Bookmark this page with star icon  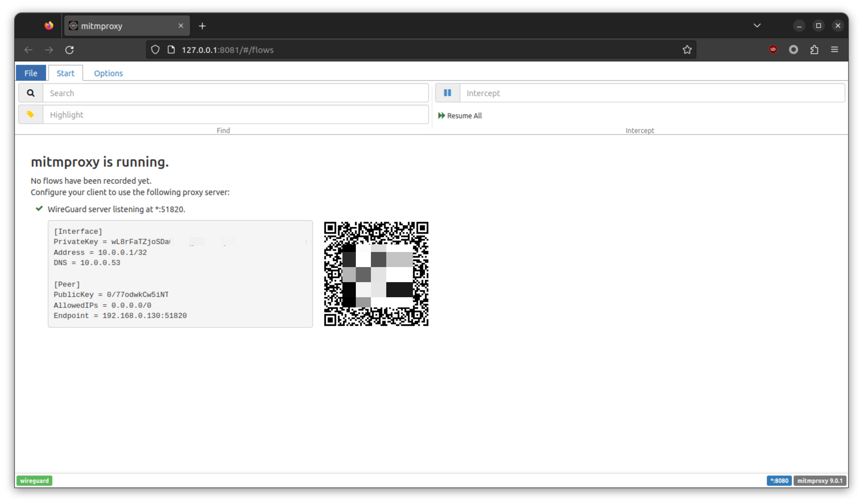point(687,50)
